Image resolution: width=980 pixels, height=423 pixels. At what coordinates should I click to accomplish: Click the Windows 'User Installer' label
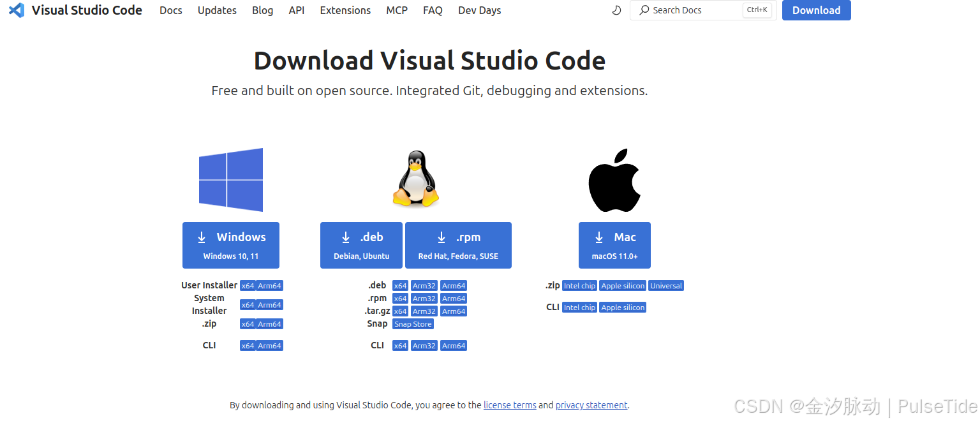point(209,285)
